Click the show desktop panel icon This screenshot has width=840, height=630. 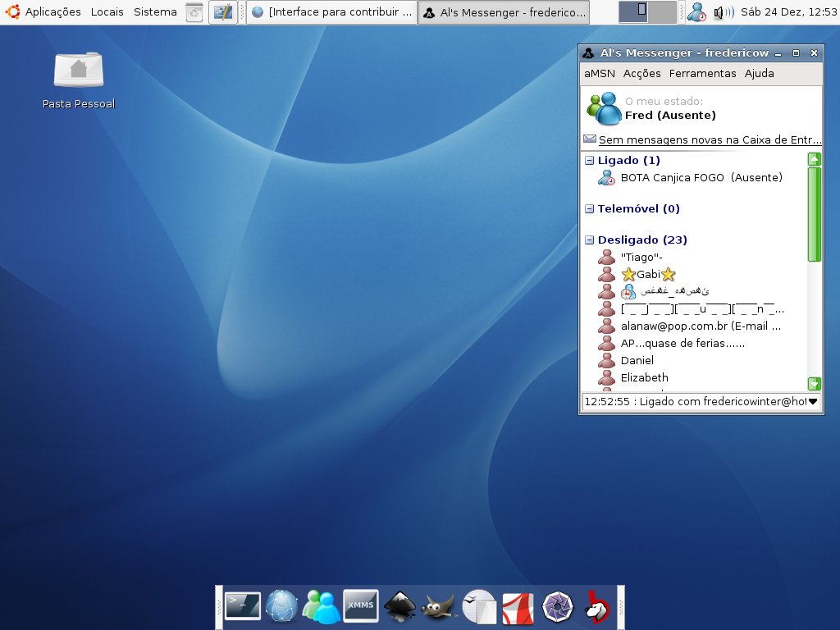pos(222,11)
